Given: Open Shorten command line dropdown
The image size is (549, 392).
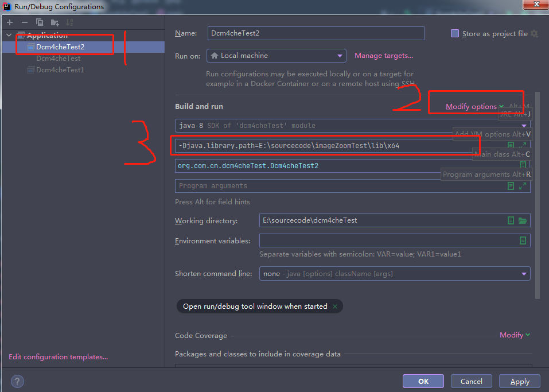Looking at the screenshot, I should [x=395, y=274].
